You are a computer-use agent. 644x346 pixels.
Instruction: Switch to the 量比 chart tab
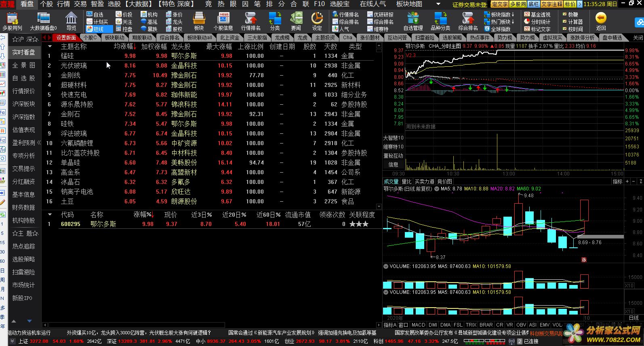pos(406,182)
